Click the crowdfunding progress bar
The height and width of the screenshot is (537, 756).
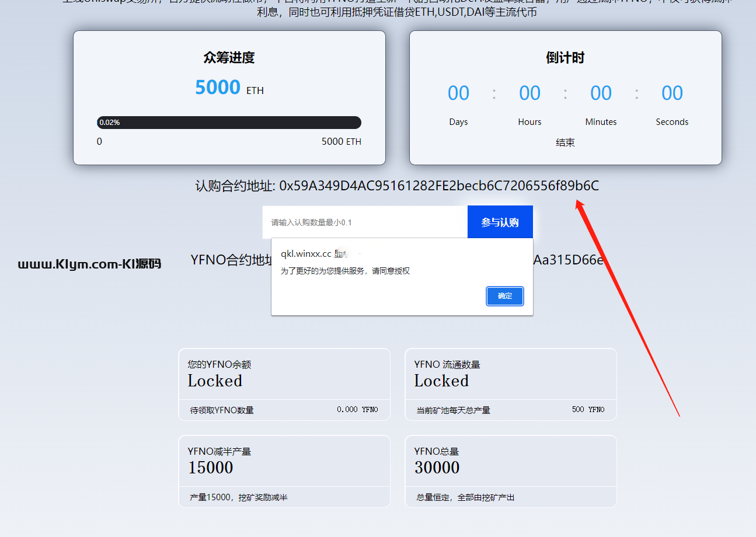[229, 123]
